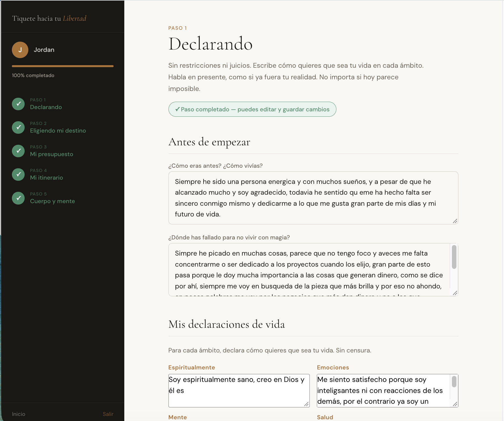Click Jordan's avatar circle with letter J
The height and width of the screenshot is (421, 504).
(x=20, y=50)
